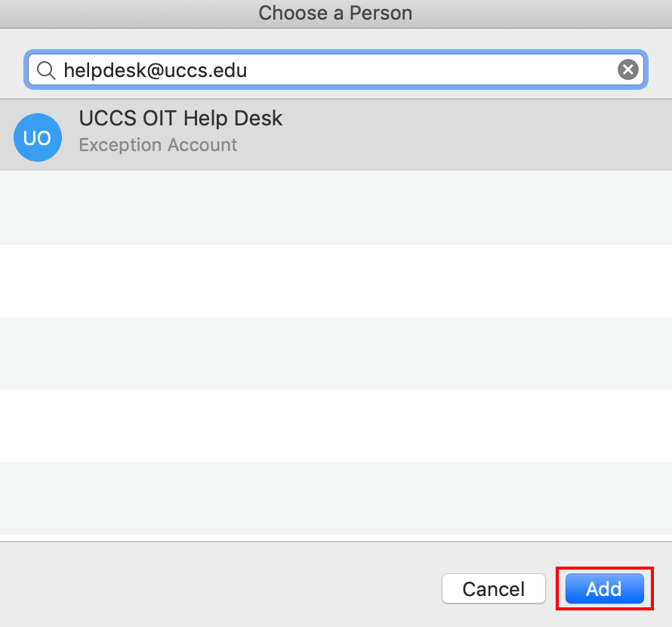Clear the search field with the X icon
Screen dimensions: 672x627
coord(628,69)
